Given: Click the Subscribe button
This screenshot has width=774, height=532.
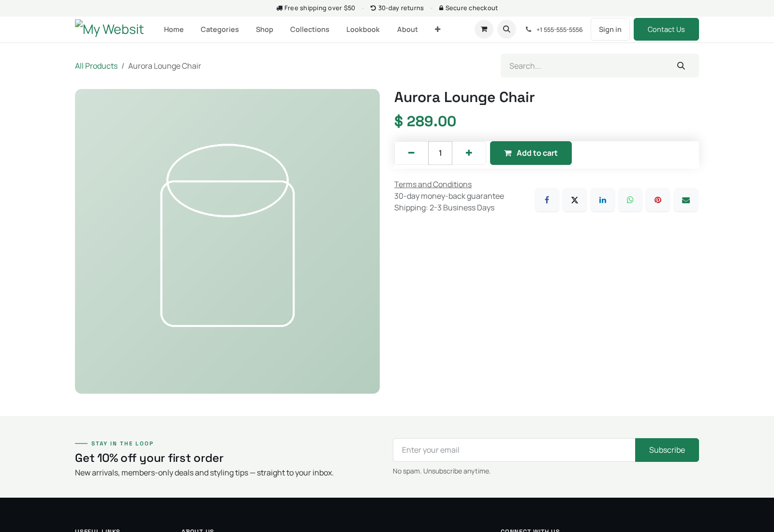Looking at the screenshot, I should [667, 450].
